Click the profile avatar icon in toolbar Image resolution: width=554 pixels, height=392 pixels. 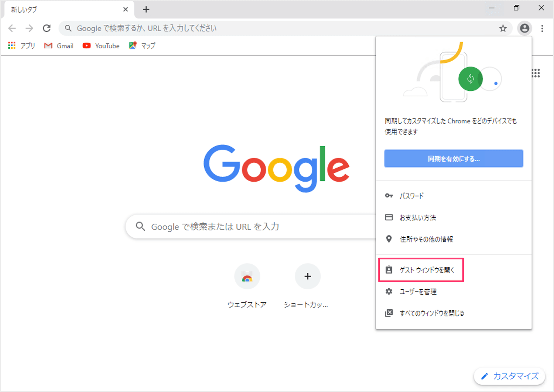coord(524,28)
